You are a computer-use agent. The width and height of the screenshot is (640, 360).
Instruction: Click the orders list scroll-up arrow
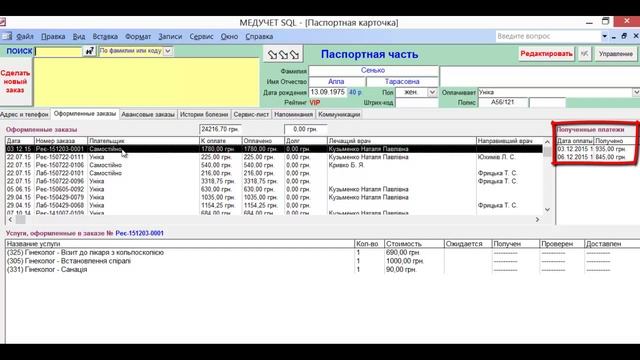click(547, 142)
